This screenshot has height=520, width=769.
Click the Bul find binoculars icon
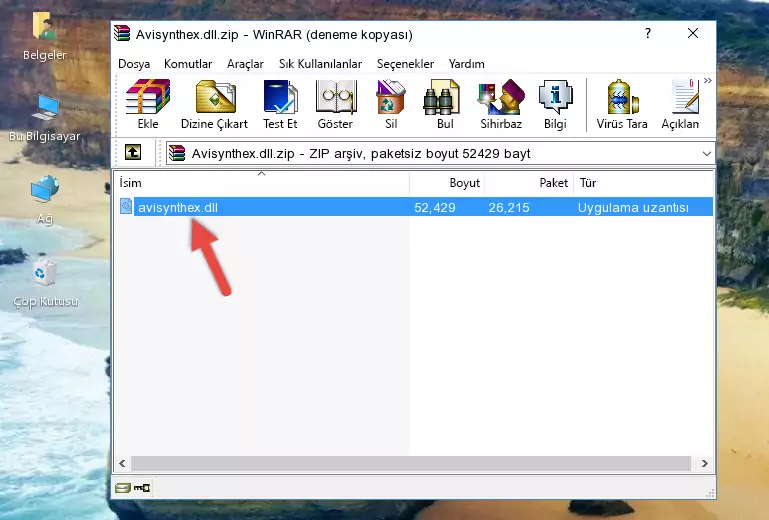(x=445, y=104)
